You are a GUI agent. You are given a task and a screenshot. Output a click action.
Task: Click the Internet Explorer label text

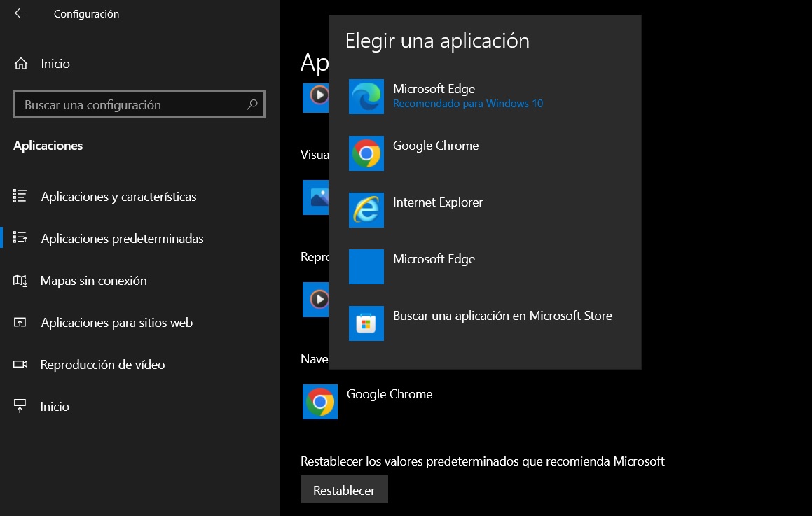point(438,202)
